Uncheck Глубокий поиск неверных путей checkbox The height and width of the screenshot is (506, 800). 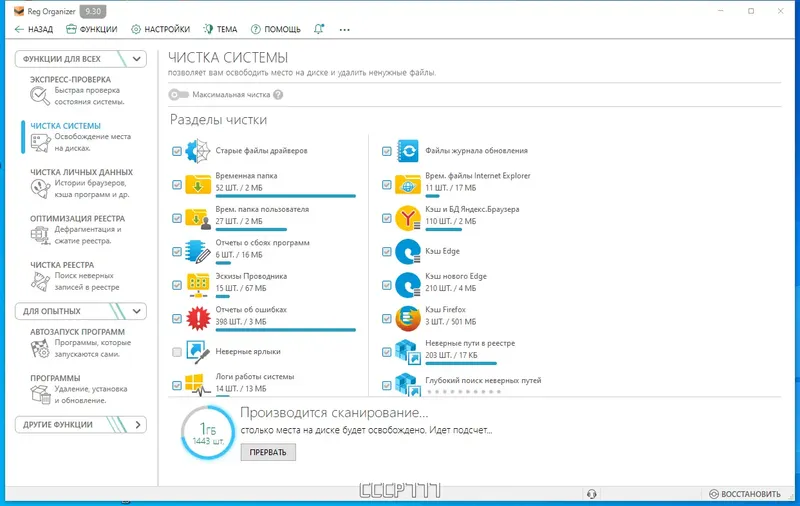coord(386,385)
